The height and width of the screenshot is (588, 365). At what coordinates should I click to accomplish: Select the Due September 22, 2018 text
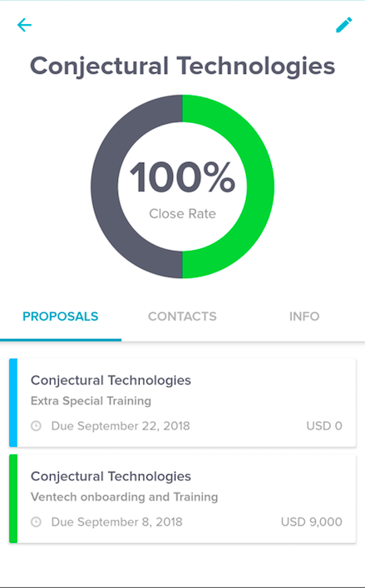point(121,426)
